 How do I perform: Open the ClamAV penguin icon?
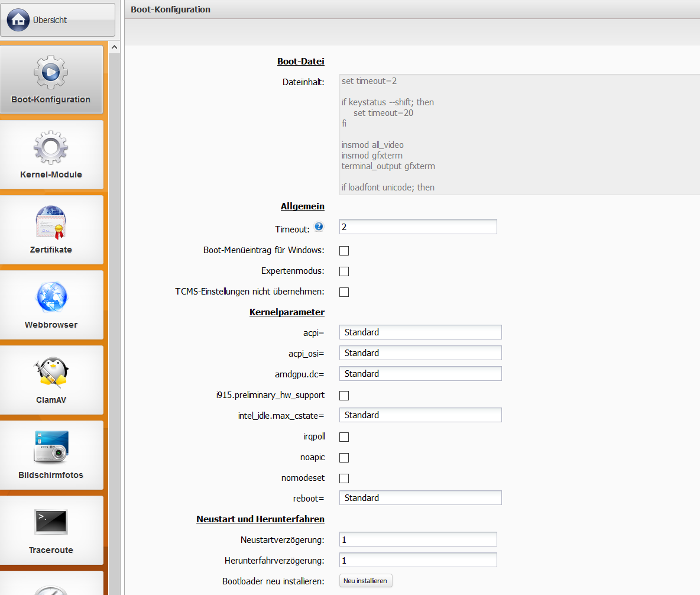click(51, 372)
